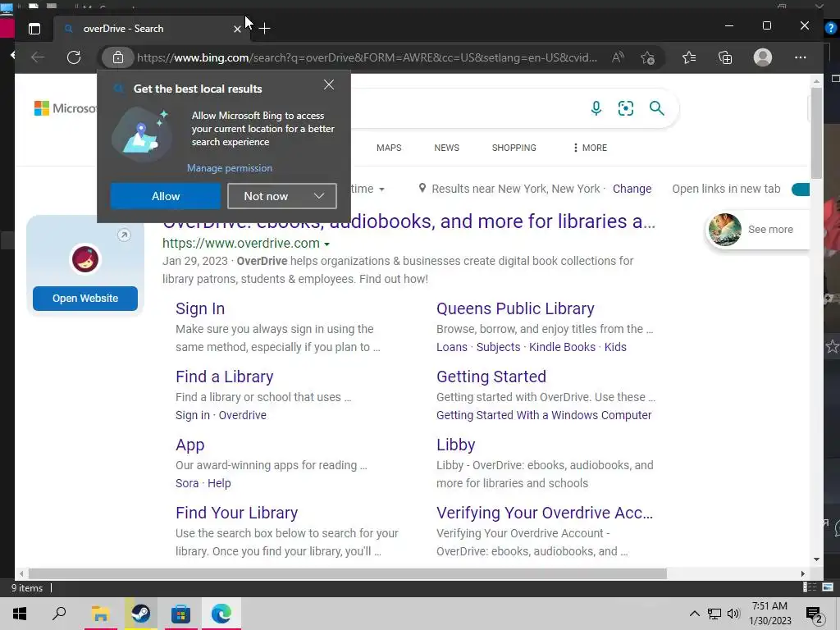This screenshot has width=840, height=630.
Task: Open the App sitelink
Action: (190, 445)
